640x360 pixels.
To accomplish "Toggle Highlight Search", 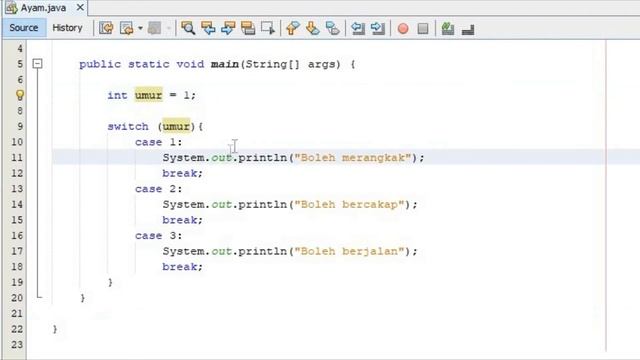I will pyautogui.click(x=248, y=28).
